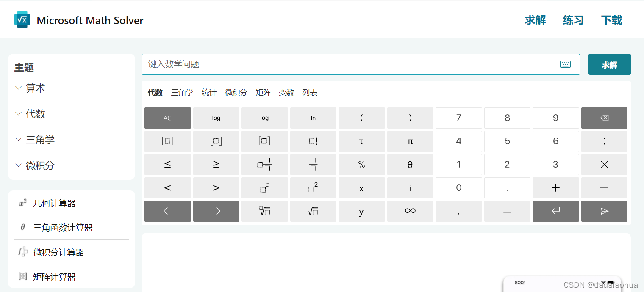Switch to the 三角学 keyboard tab
644x292 pixels.
coord(182,93)
